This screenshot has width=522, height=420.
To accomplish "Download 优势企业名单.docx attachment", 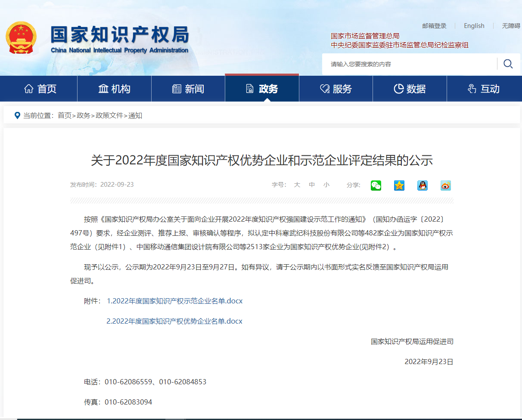I will (174, 321).
